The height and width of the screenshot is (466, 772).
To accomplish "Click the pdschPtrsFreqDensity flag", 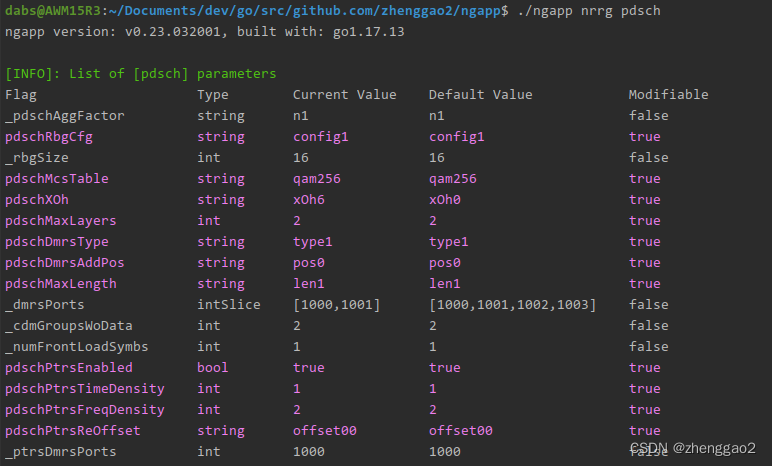I will coord(85,409).
